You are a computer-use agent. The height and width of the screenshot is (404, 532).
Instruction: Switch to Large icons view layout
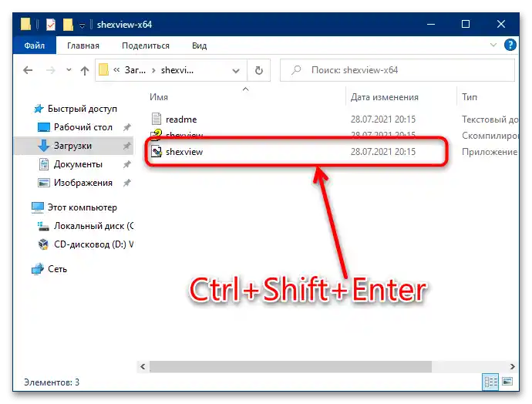507,382
